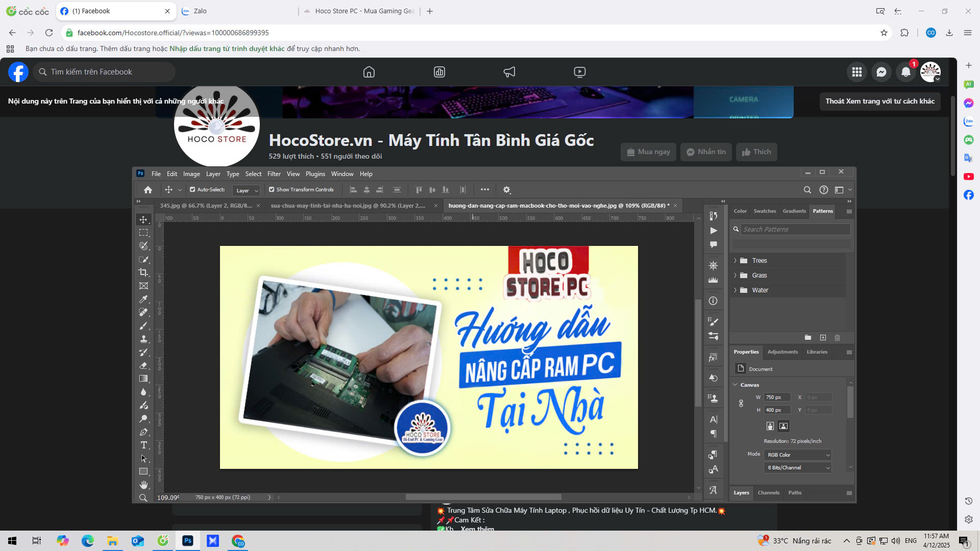Open File Explorer from the taskbar
980x551 pixels.
coord(112,541)
